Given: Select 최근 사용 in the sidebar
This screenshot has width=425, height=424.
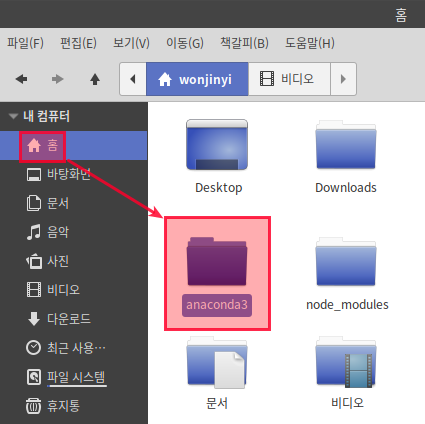Looking at the screenshot, I should coord(73,348).
